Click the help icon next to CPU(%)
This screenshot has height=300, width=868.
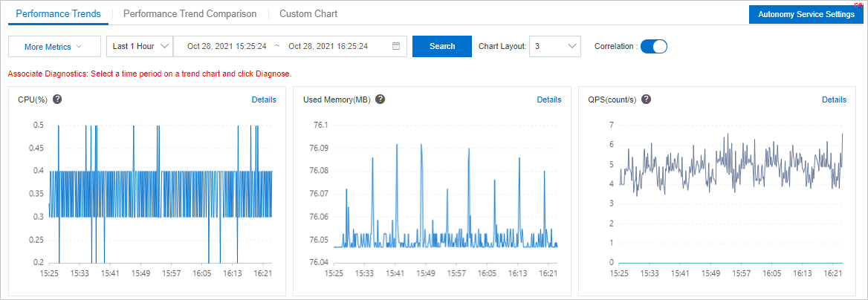56,100
